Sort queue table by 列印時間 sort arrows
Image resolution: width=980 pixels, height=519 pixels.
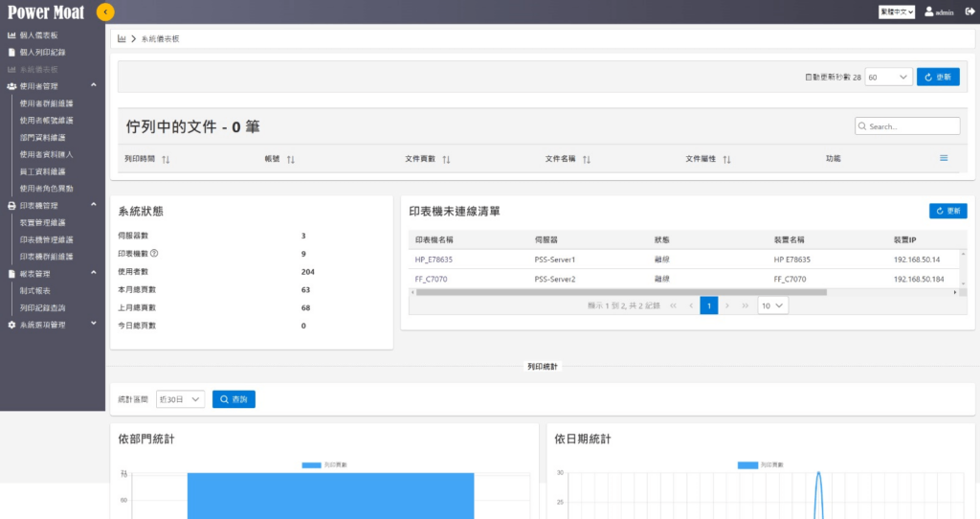pos(166,160)
